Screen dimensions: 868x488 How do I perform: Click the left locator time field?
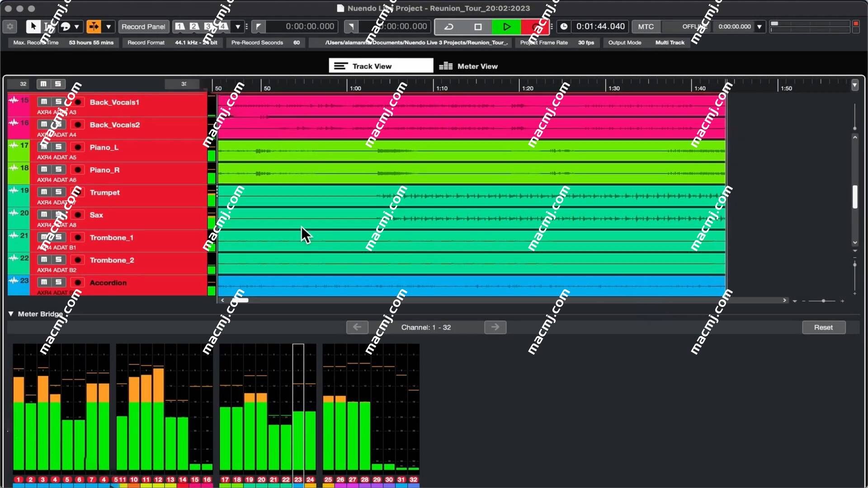302,27
